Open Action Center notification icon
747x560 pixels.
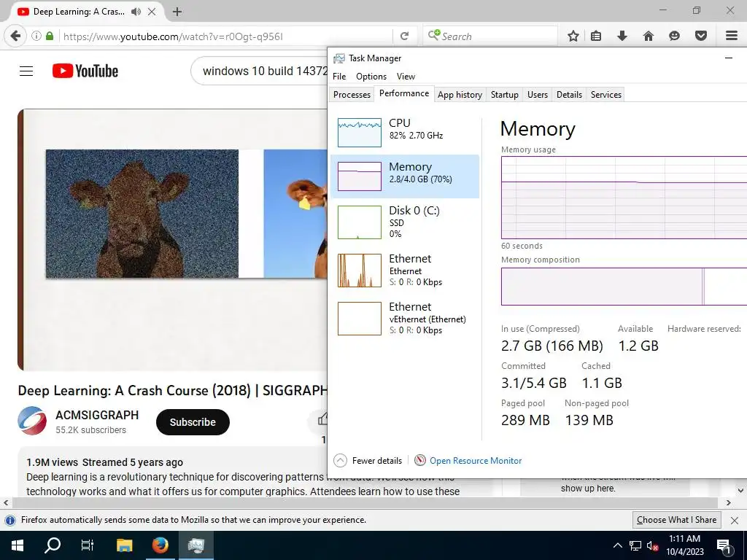tap(724, 545)
